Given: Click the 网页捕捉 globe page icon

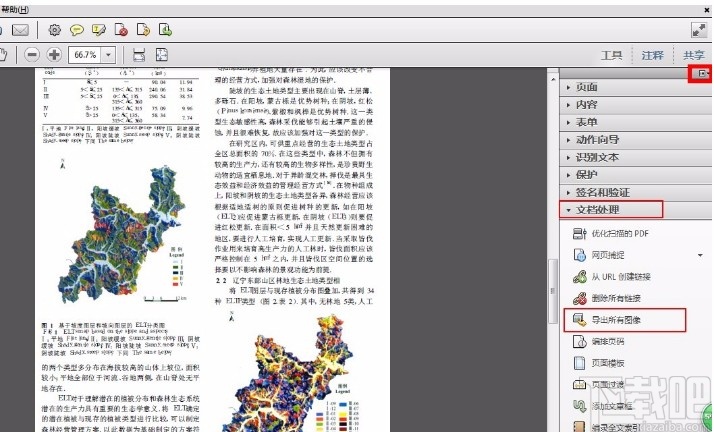Looking at the screenshot, I should tap(580, 255).
